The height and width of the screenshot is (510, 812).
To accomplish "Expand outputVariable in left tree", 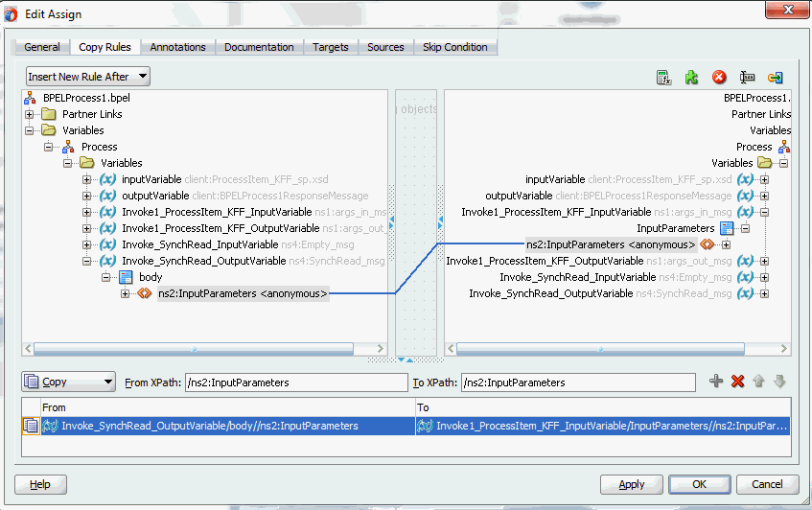I will [86, 196].
